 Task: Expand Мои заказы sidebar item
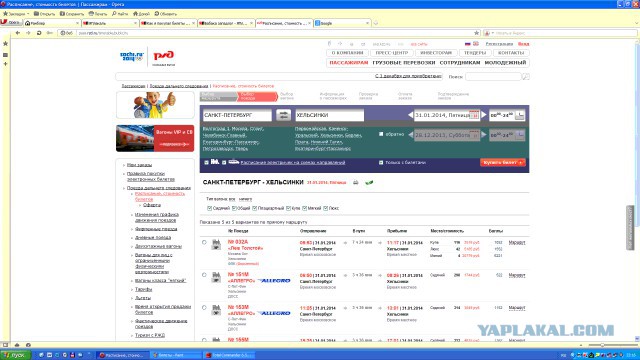(139, 165)
